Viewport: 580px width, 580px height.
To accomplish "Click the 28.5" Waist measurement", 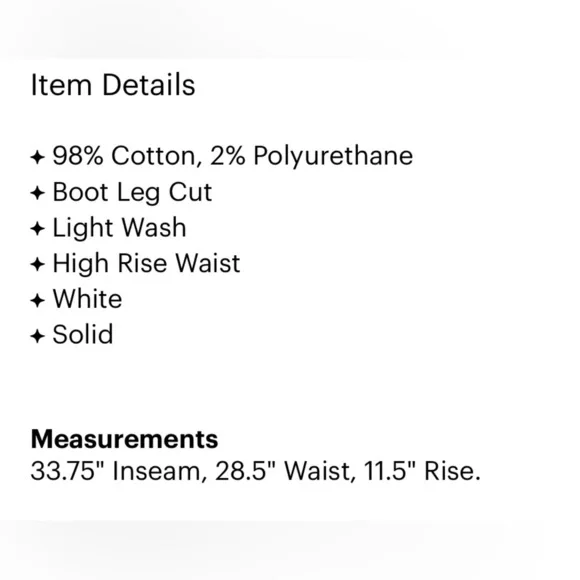I will [x=285, y=471].
